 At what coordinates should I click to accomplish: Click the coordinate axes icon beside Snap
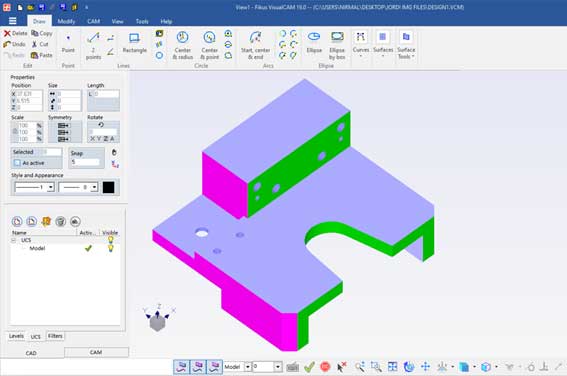pos(115,164)
